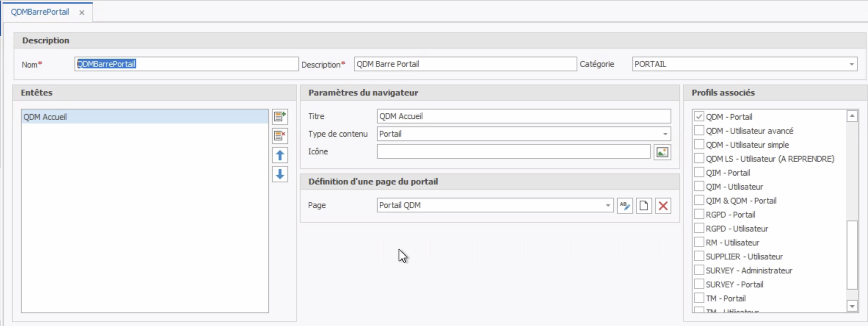Click into the Titre text field
This screenshot has height=326, width=868.
click(523, 117)
